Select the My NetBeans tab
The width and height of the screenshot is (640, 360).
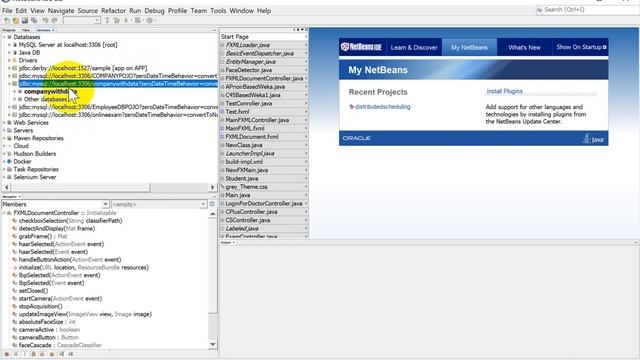(x=469, y=47)
